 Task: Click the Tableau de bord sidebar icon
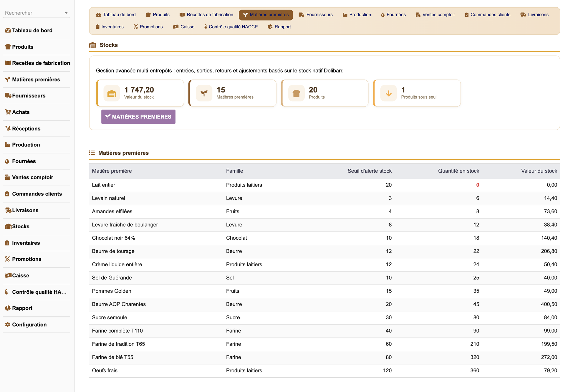8,30
